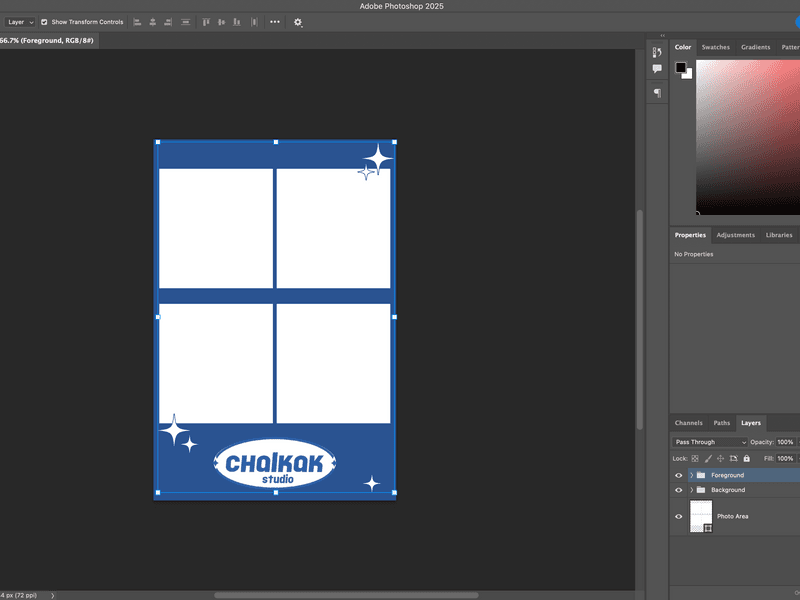Click the panel collapse double-arrow icon
The image size is (800, 600).
663,35
